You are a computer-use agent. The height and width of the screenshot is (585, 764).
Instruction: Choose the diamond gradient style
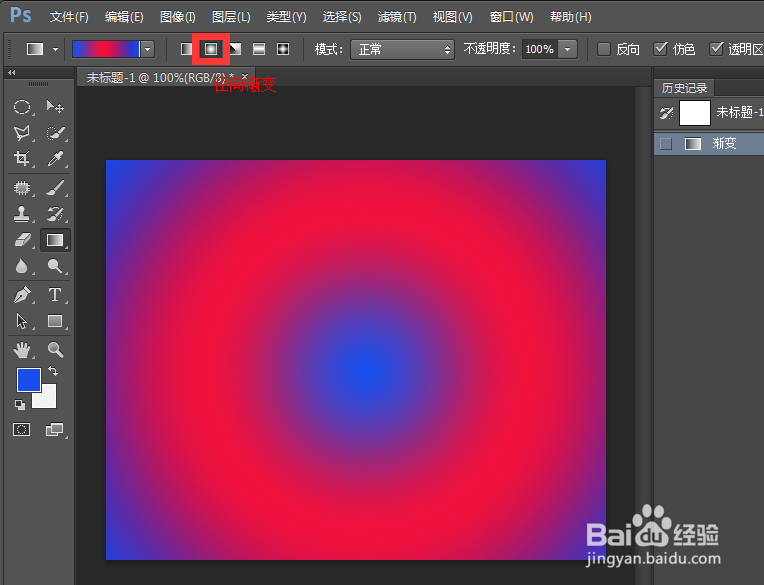pos(283,49)
